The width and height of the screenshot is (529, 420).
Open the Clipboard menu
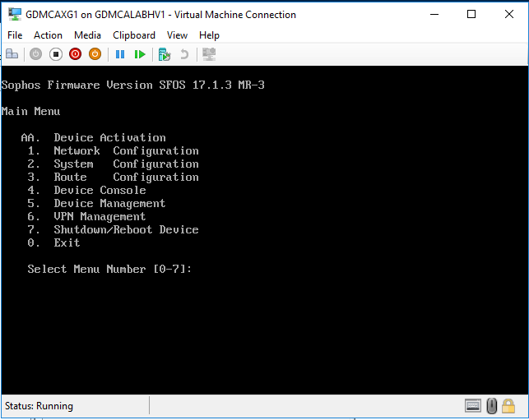click(x=134, y=35)
